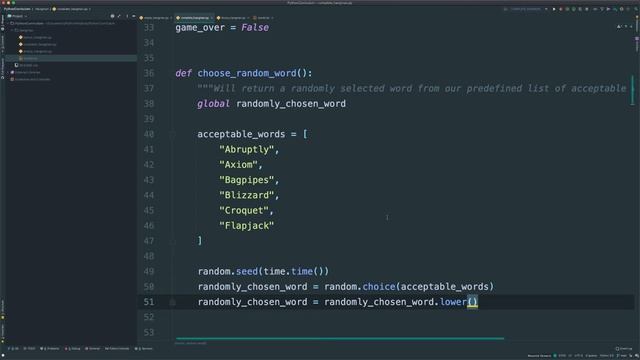Image resolution: width=640 pixels, height=360 pixels.
Task: Open the Problems tool window
Action: (50, 349)
